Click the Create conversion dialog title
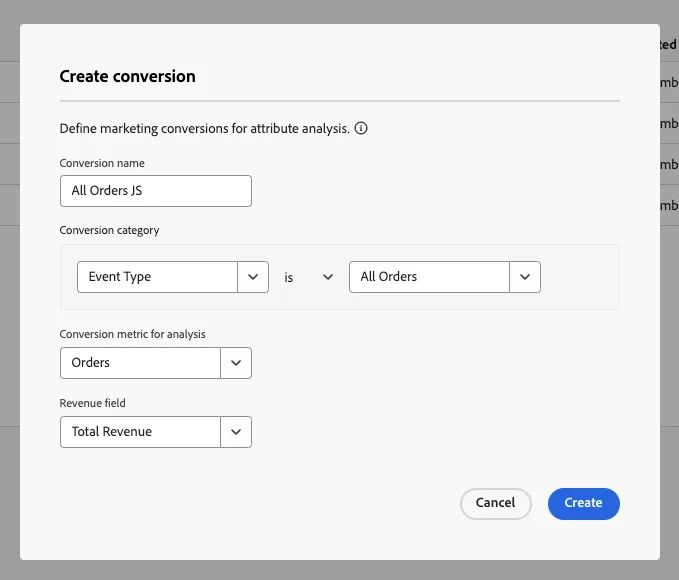This screenshot has width=679, height=580. point(127,76)
